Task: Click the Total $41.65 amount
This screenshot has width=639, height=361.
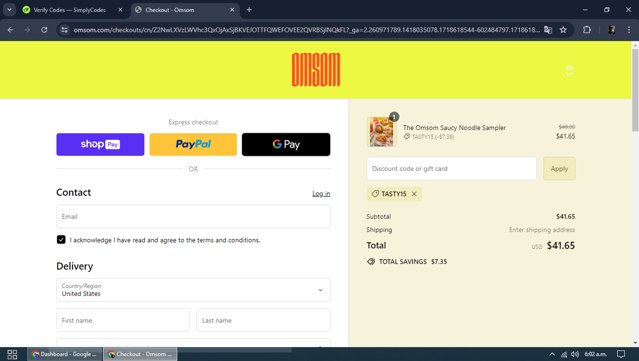Action: pyautogui.click(x=561, y=245)
